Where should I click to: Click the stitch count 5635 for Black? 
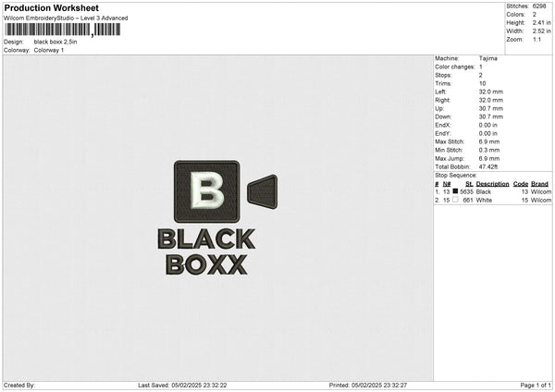point(466,191)
